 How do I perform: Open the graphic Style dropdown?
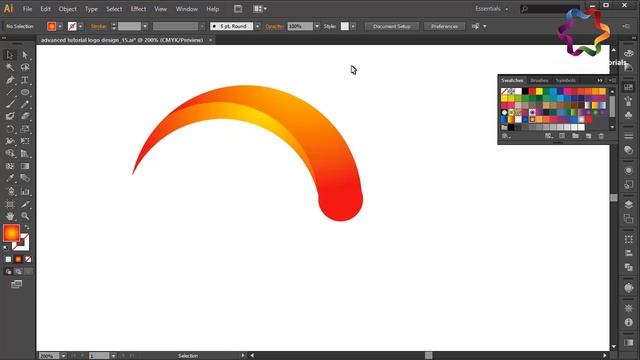pos(353,27)
